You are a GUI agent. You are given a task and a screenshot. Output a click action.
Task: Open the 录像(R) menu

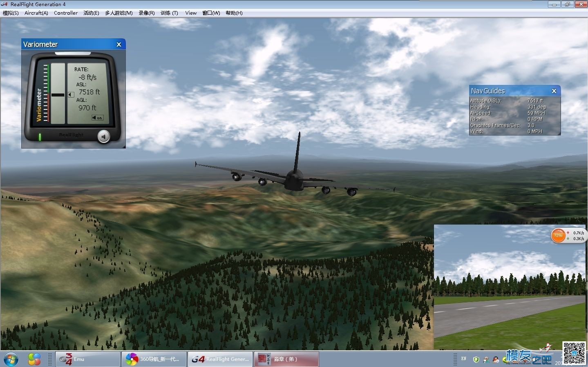tap(146, 13)
